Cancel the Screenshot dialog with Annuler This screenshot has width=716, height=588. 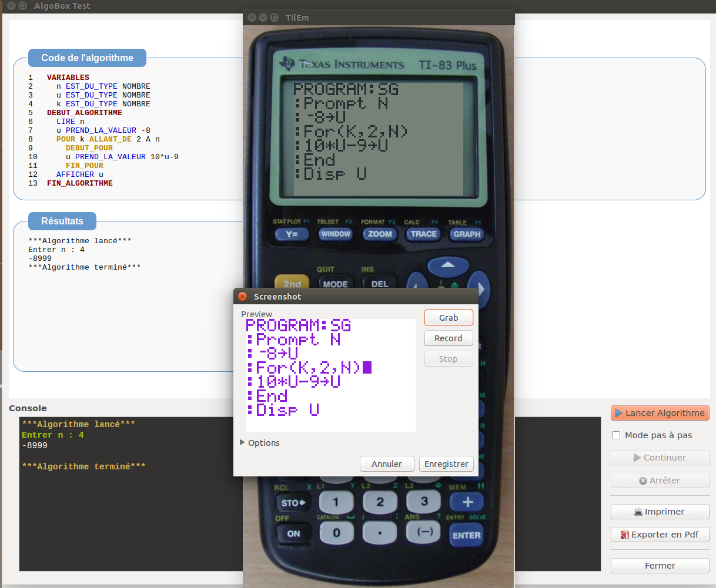386,464
